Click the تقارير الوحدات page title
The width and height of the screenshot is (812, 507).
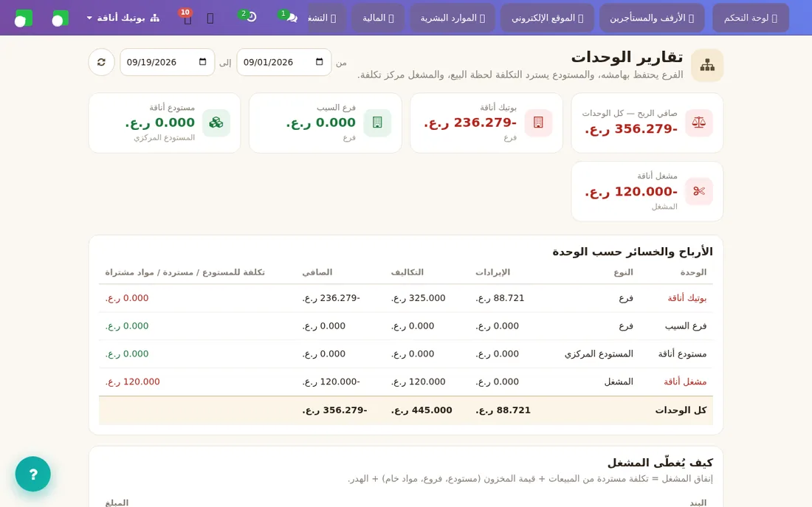coord(627,57)
